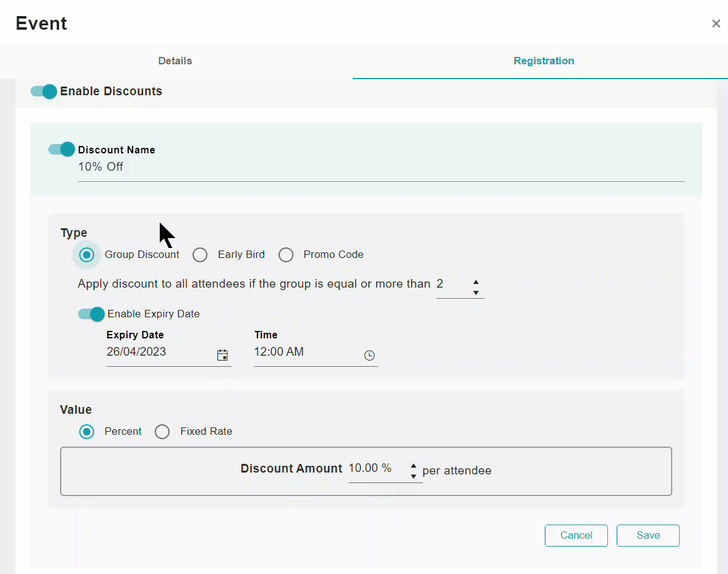Toggle the Discount Name switch

click(x=61, y=150)
